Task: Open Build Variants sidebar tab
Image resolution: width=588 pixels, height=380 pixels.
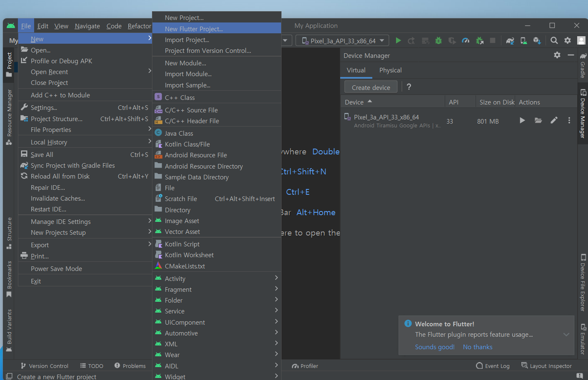Action: (x=9, y=330)
